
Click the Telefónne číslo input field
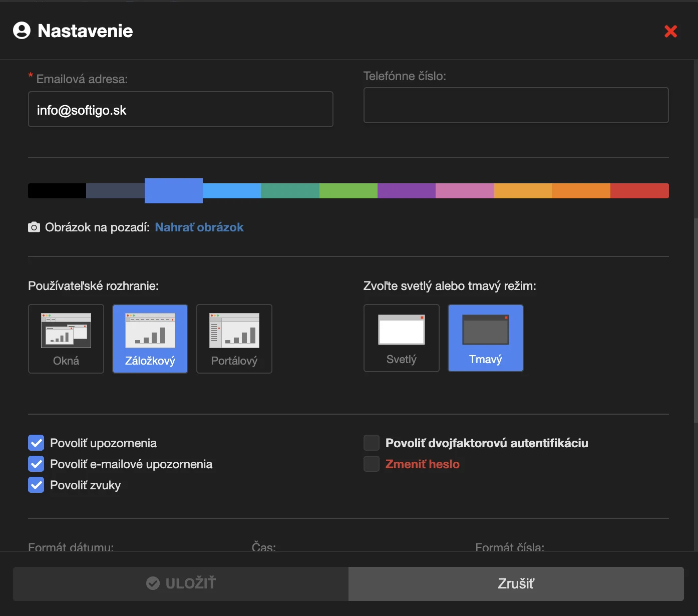click(x=516, y=105)
